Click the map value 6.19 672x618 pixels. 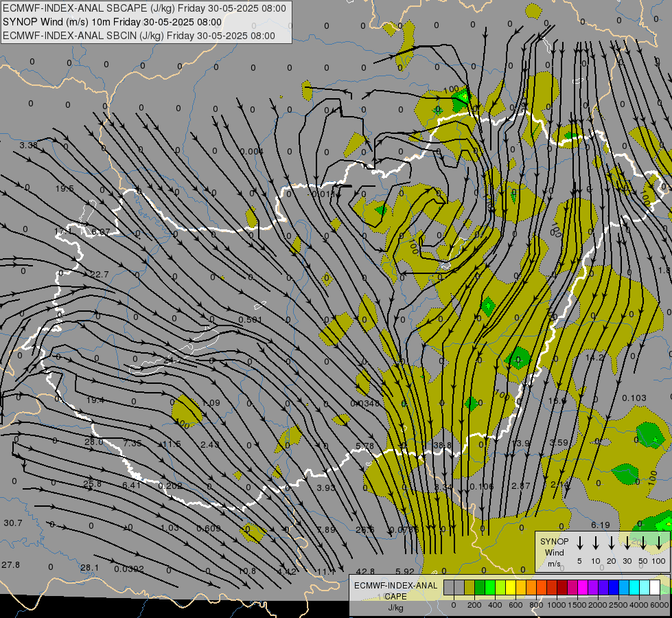pyautogui.click(x=601, y=525)
